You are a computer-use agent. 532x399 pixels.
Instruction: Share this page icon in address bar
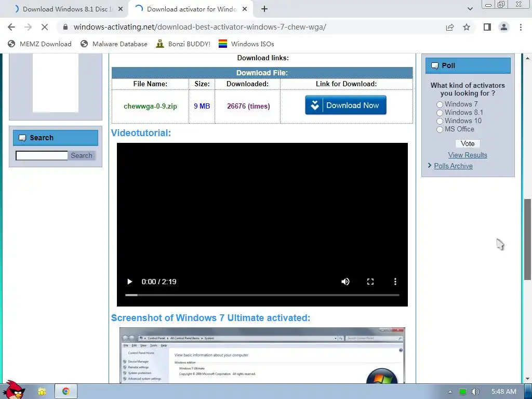tap(450, 27)
